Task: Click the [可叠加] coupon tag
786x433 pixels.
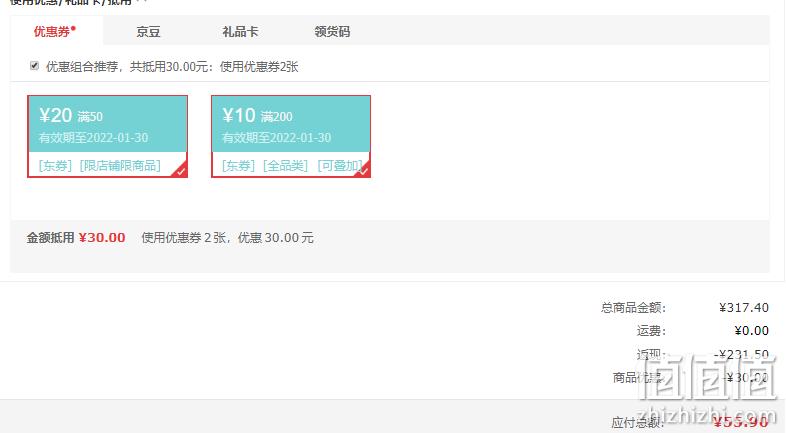Action: click(340, 165)
